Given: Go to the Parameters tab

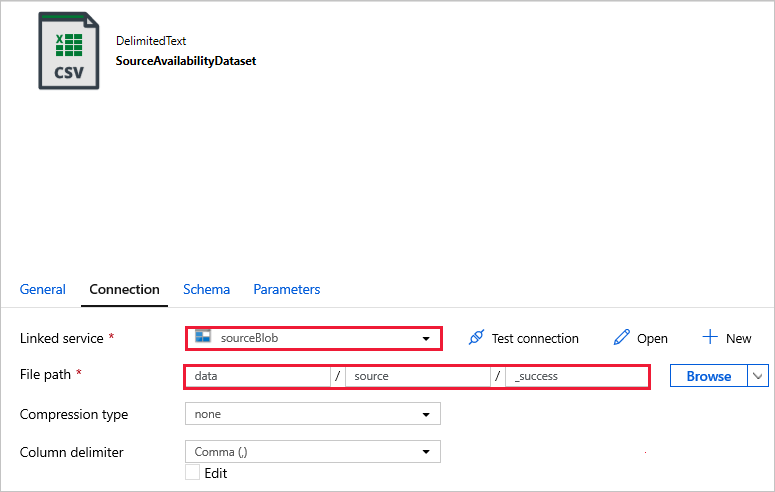Looking at the screenshot, I should coord(287,289).
